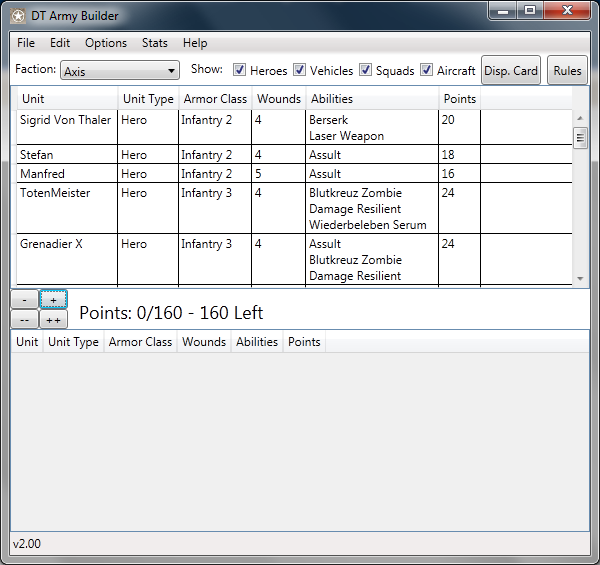Click the scrollbar up arrow in unit list
The width and height of the screenshot is (600, 565).
(580, 118)
